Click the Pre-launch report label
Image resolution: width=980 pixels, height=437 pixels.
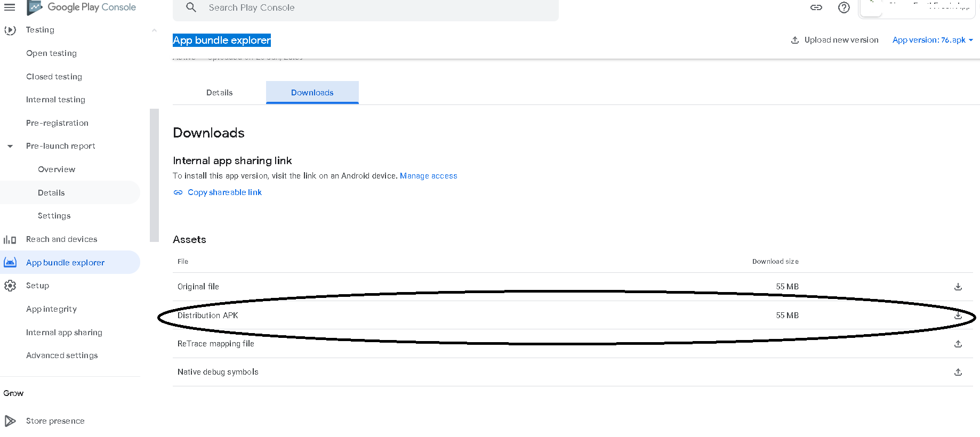tap(60, 146)
